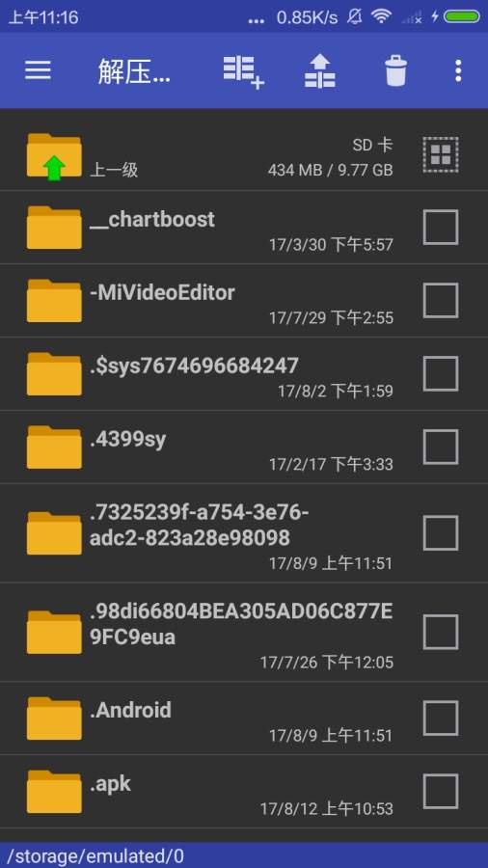Tap the .apk folder icon

pyautogui.click(x=54, y=791)
